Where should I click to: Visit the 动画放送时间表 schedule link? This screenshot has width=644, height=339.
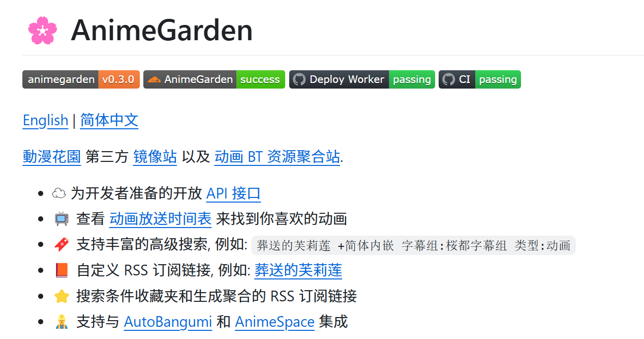160,219
